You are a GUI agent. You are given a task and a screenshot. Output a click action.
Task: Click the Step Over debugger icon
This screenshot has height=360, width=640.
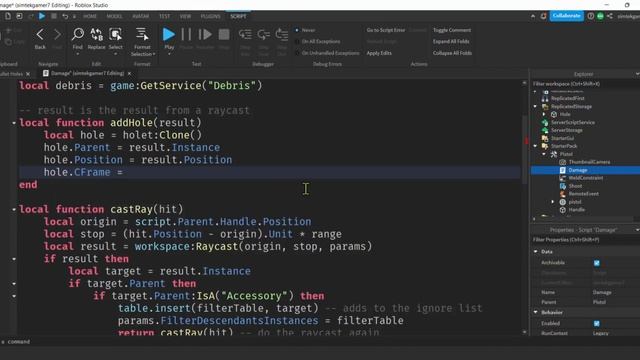(x=264, y=34)
